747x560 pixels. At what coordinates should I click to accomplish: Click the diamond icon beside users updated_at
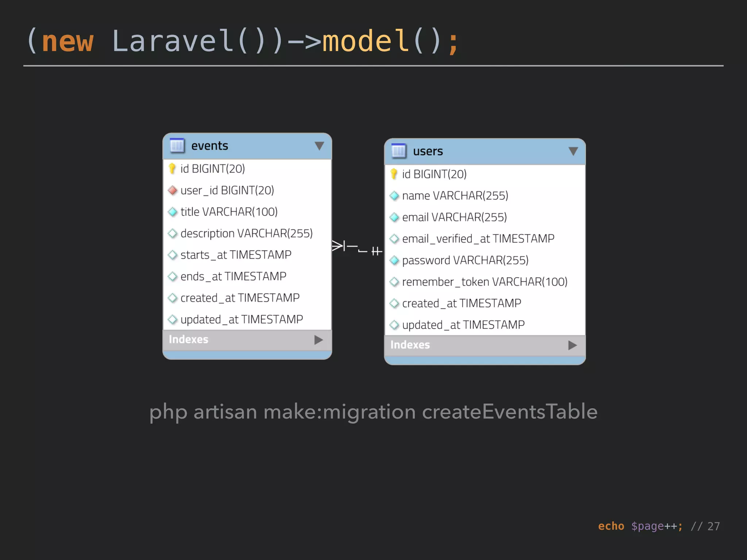[394, 325]
